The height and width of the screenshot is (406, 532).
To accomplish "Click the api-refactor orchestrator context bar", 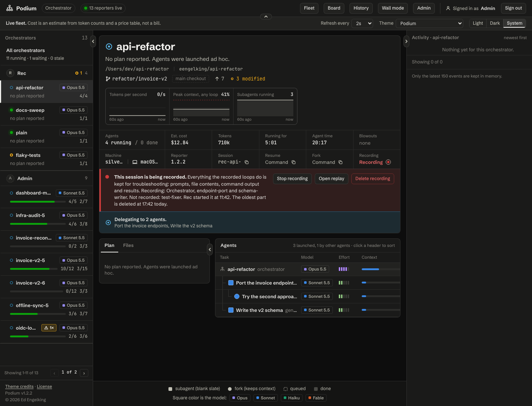I will click(x=381, y=269).
